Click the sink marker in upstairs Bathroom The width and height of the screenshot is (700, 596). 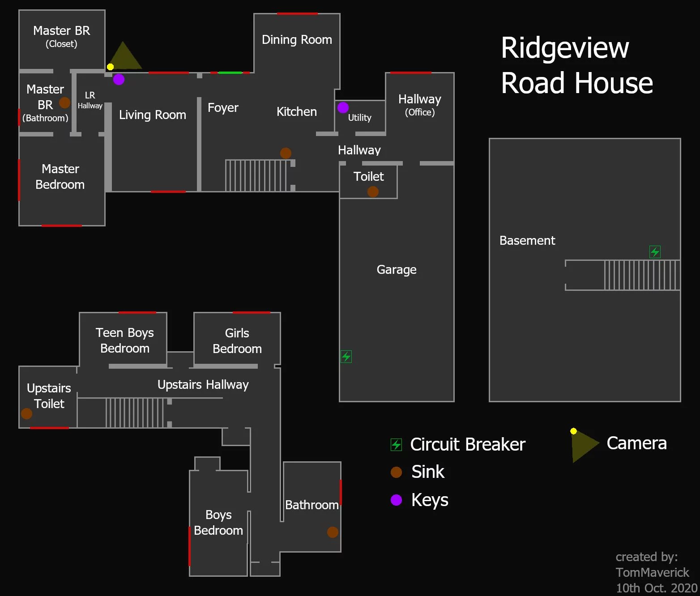(333, 532)
